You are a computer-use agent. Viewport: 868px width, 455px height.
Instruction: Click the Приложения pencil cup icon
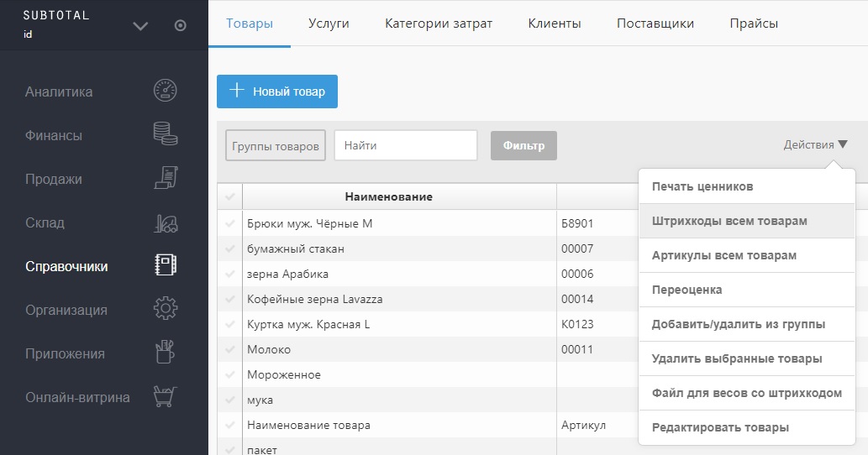coord(165,352)
